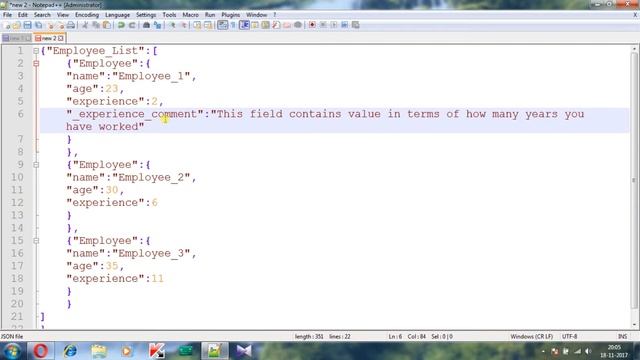
Task: Open the View menu
Action: click(62, 15)
